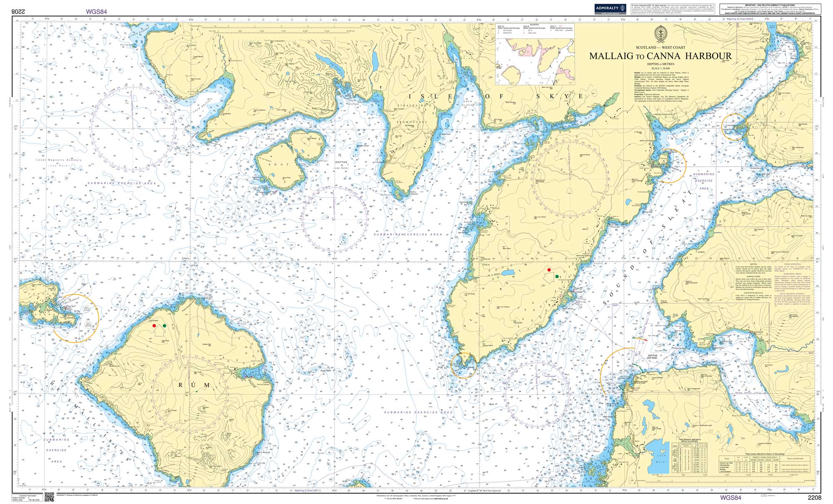Select the orange circle around Canna Harbour
This screenshot has height=504, width=833.
pos(75,318)
